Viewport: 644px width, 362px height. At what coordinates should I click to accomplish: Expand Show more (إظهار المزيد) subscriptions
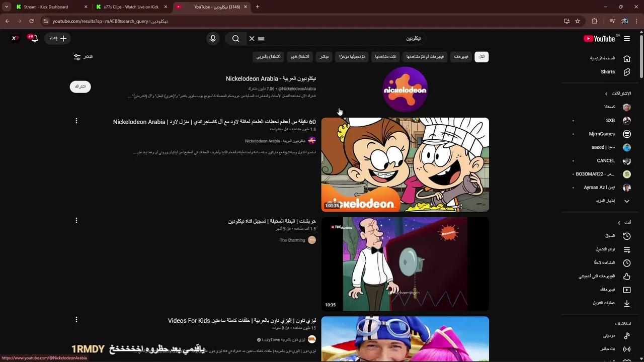612,201
